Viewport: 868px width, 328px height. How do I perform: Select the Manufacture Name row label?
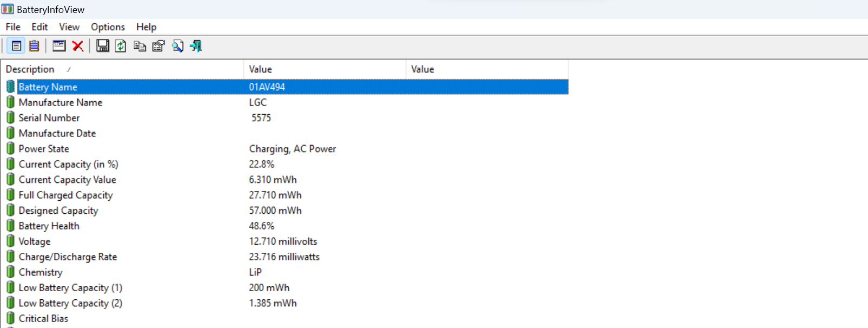[x=61, y=102]
